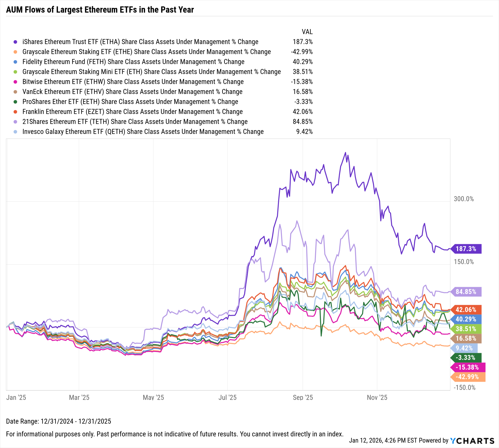Screen dimensions: 499x448
Task: Click the Nov '25 x-axis label
Action: (377, 398)
